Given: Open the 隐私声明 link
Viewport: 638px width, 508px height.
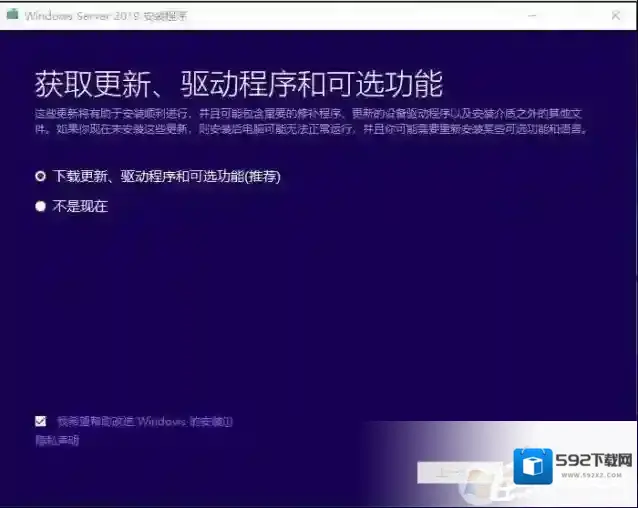Looking at the screenshot, I should (56, 440).
